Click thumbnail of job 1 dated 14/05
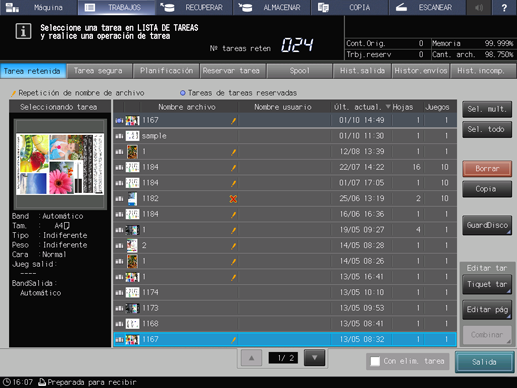This screenshot has height=388, width=517. pyautogui.click(x=132, y=261)
